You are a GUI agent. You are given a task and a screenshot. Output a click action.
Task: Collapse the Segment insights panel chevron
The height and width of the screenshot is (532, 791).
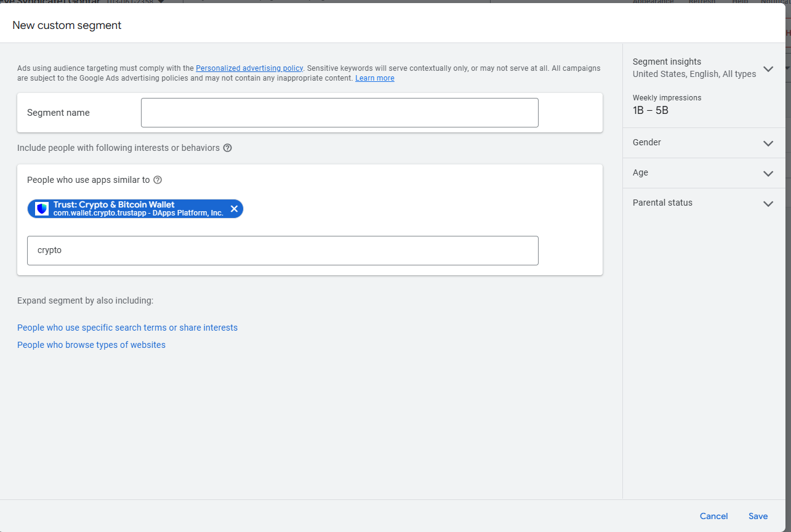point(768,69)
